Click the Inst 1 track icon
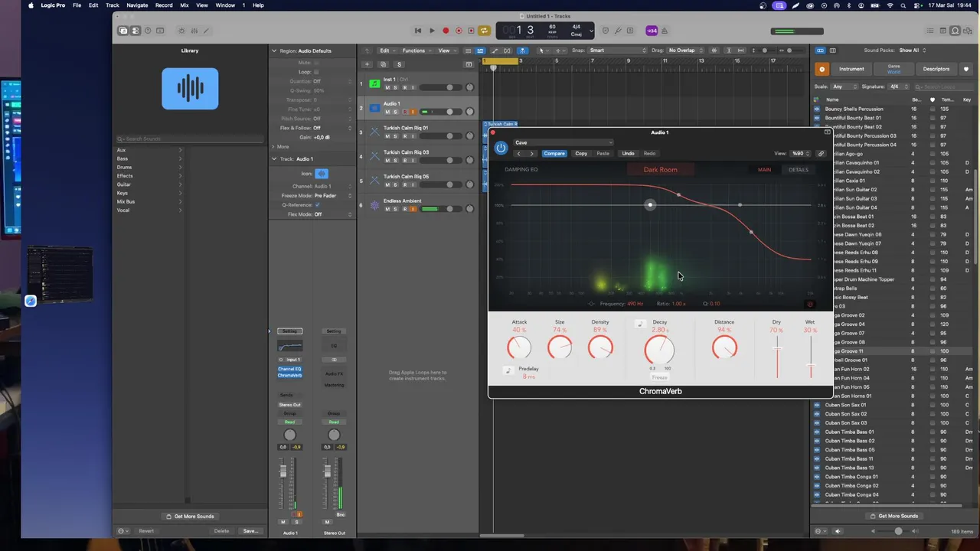Screen dimensions: 980x551 pos(374,83)
